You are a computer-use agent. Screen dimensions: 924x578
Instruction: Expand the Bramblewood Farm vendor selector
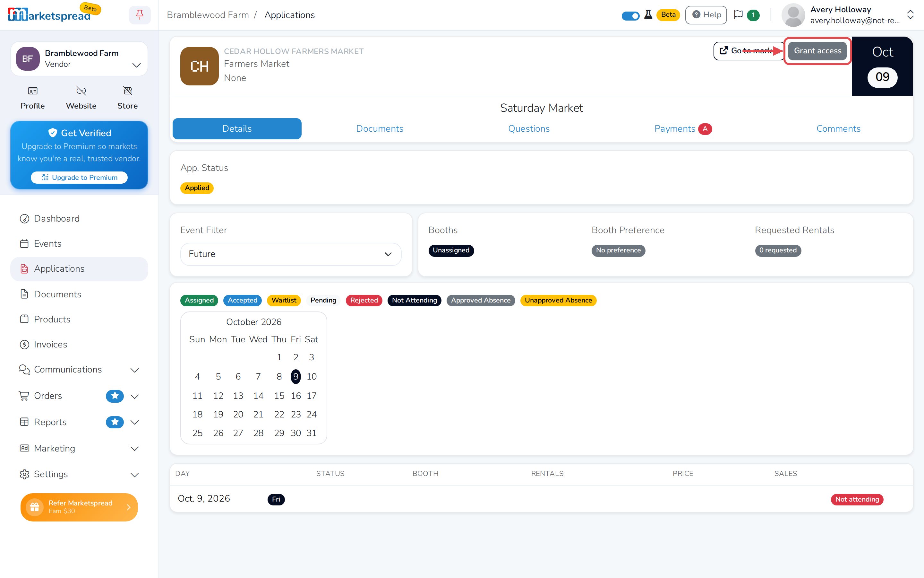[x=79, y=58]
